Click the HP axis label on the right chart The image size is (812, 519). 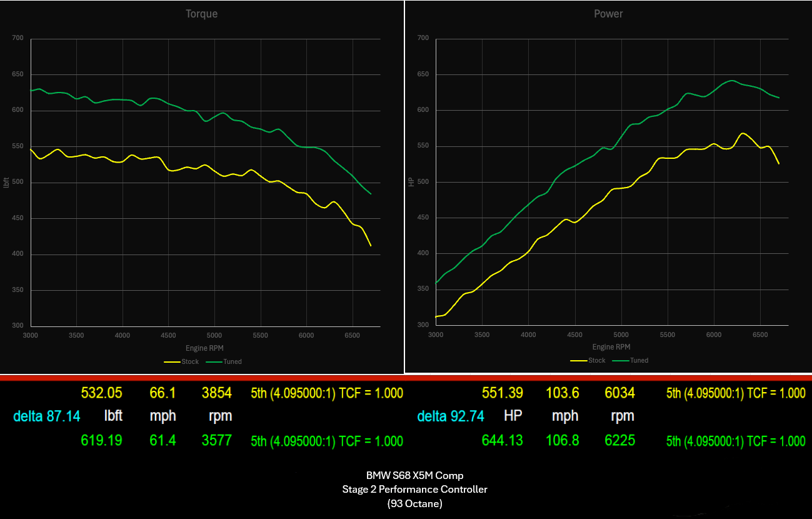(411, 181)
